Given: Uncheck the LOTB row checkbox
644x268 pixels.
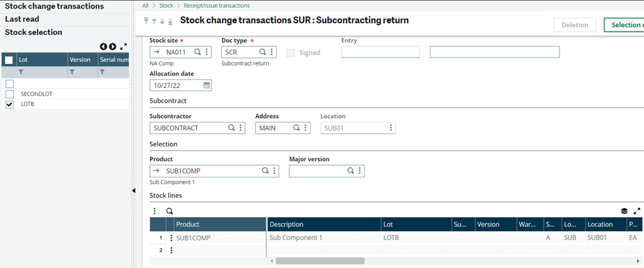Looking at the screenshot, I should 9,104.
